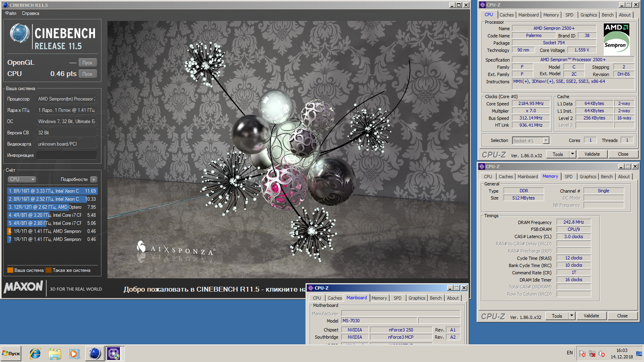Screen dimensions: 644x362
Task: Run the OpenGL test with its Пуск button
Action: coord(87,63)
